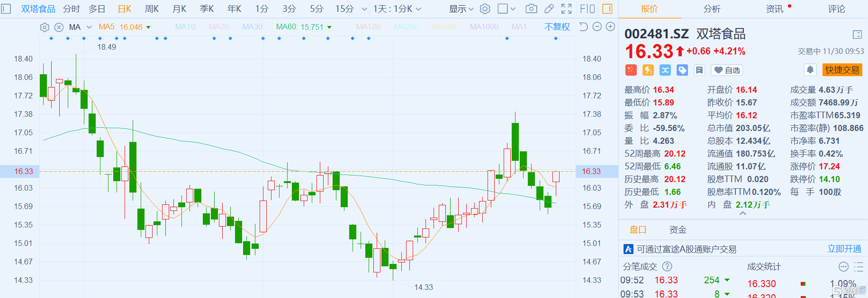The height and width of the screenshot is (298, 868).
Task: Select 季K quarterly candlestick
Action: 207,9
